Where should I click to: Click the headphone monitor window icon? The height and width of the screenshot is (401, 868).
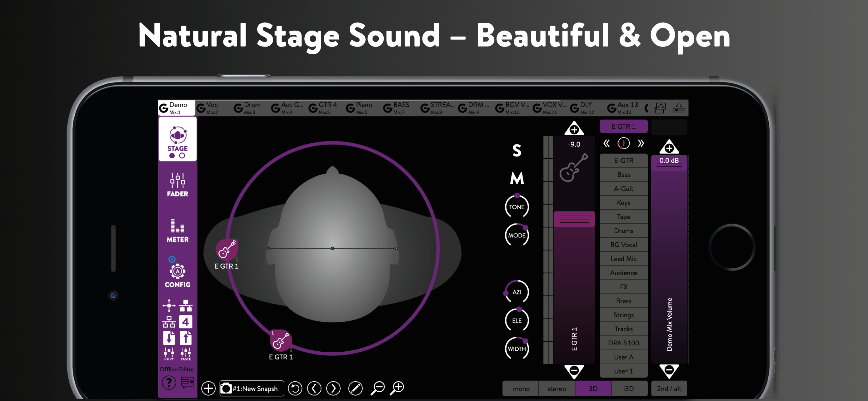660,108
